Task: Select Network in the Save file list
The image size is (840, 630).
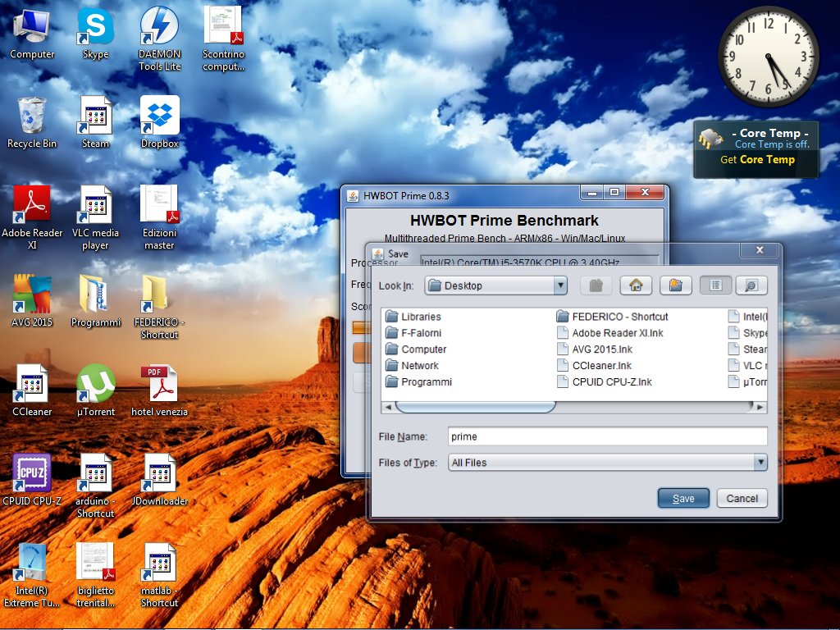Action: tap(412, 365)
